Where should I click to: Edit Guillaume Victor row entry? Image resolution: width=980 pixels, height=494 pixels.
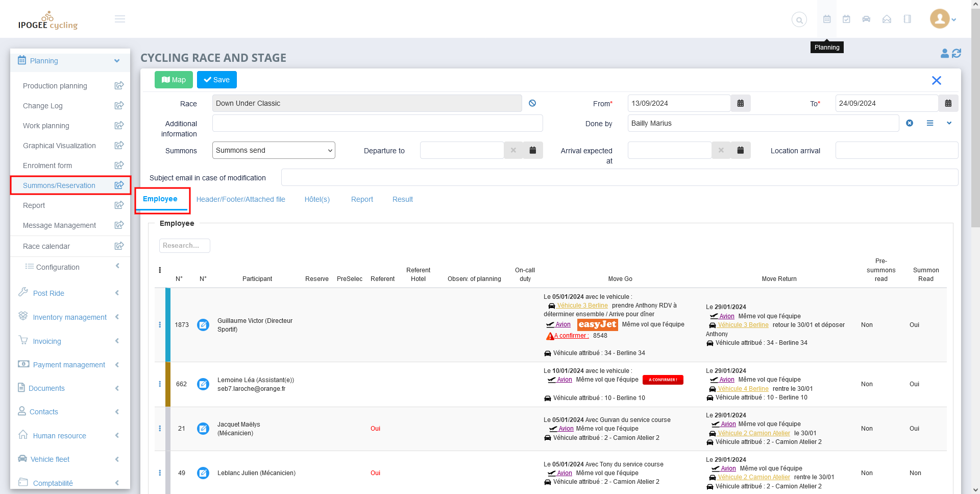point(203,325)
